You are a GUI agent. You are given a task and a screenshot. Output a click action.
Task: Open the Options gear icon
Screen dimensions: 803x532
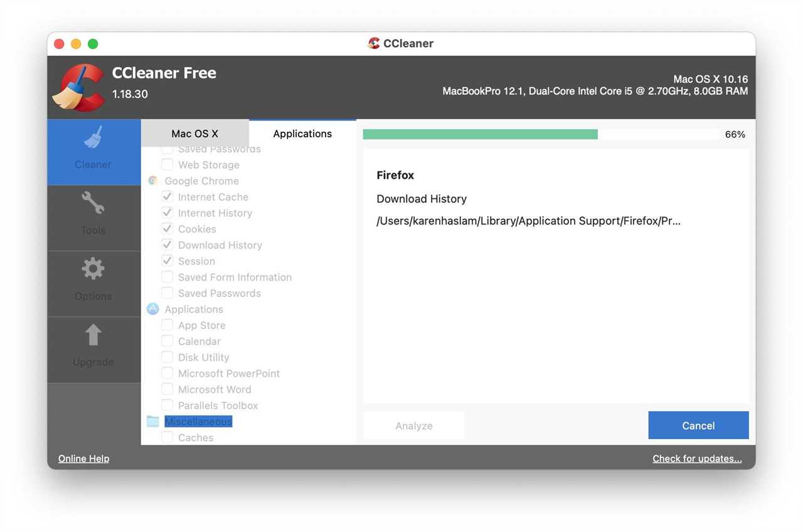tap(93, 269)
